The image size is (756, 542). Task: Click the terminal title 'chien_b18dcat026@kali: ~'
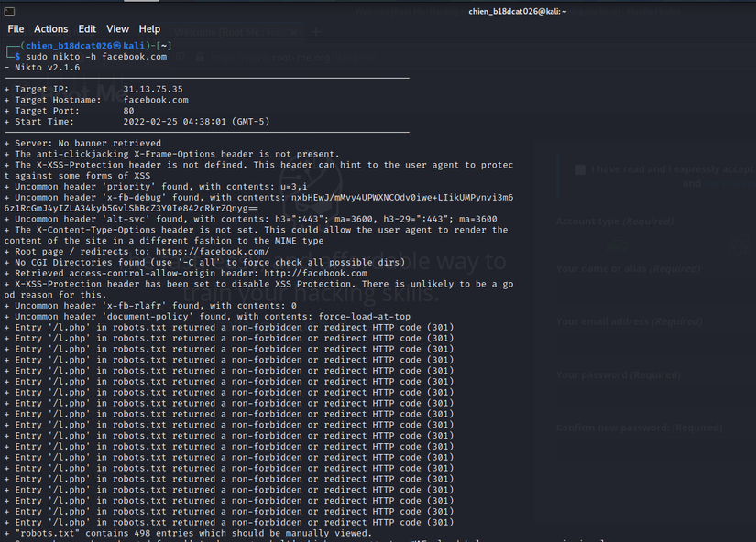pyautogui.click(x=518, y=12)
